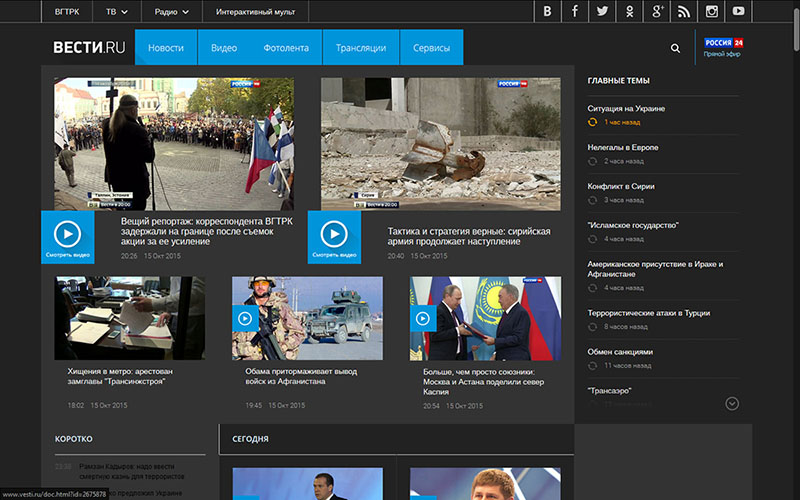Open topic Американское присутствие в Ираке и Афганистане
Screen dimensions: 800x500
tap(655, 269)
